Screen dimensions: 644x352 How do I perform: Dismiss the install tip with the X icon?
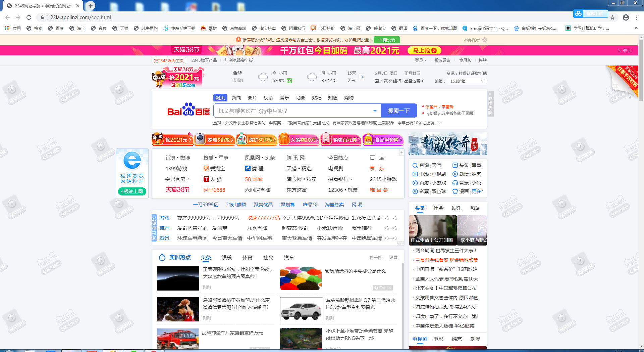click(x=485, y=40)
